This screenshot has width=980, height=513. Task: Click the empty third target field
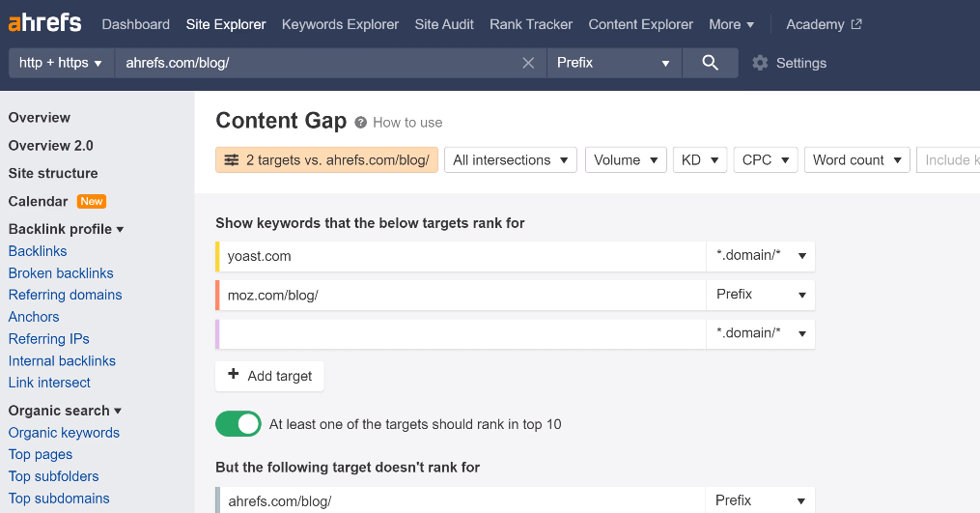point(462,333)
